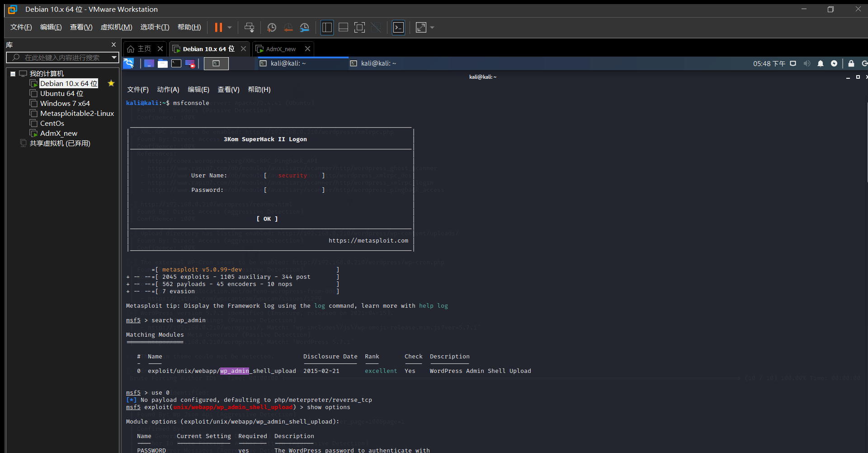Screen dimensions: 868x453
Task: Toggle favorite star for Debian VM
Action: pos(111,83)
